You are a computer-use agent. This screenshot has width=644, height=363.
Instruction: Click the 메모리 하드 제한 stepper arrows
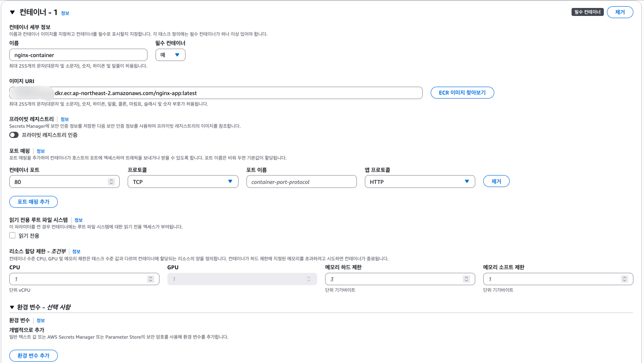[466, 279]
